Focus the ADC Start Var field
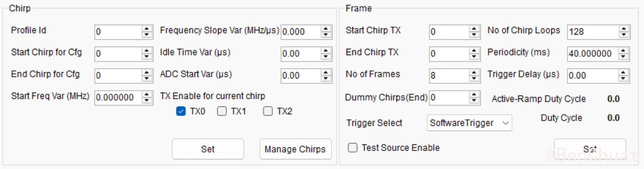644x169 pixels. (x=300, y=76)
